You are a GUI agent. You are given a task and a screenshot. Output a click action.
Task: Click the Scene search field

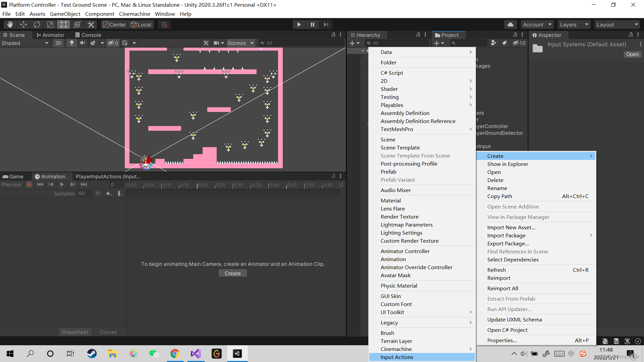pyautogui.click(x=302, y=43)
